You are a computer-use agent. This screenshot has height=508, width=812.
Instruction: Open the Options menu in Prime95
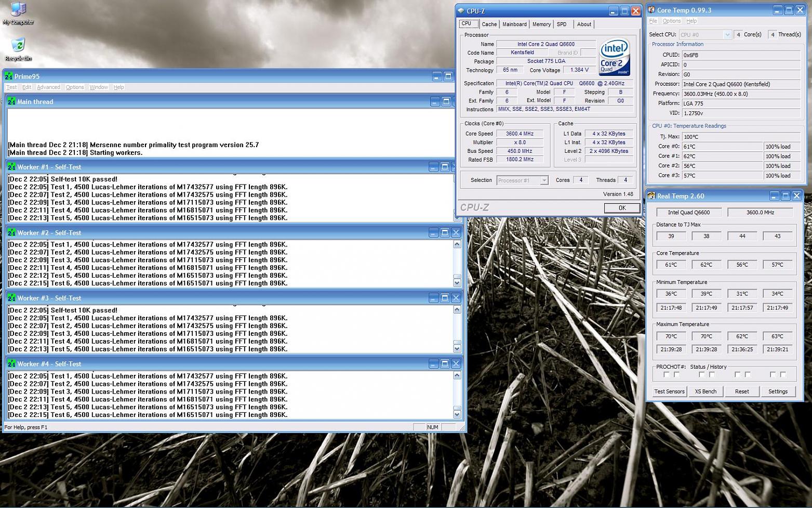click(75, 87)
